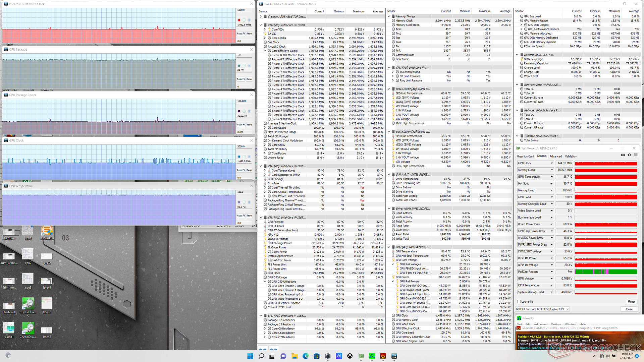Viewport: 644px width, 362px height.
Task: Open the Task View taskbar icon
Action: click(272, 356)
